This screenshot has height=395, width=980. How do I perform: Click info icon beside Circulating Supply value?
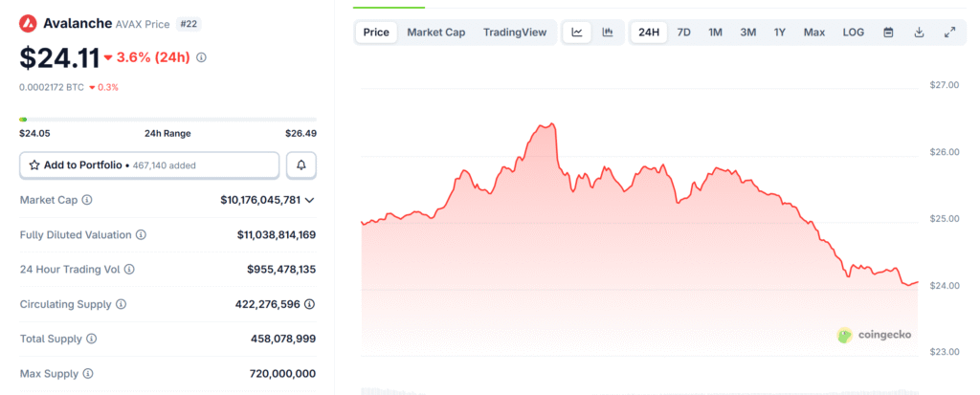point(309,304)
